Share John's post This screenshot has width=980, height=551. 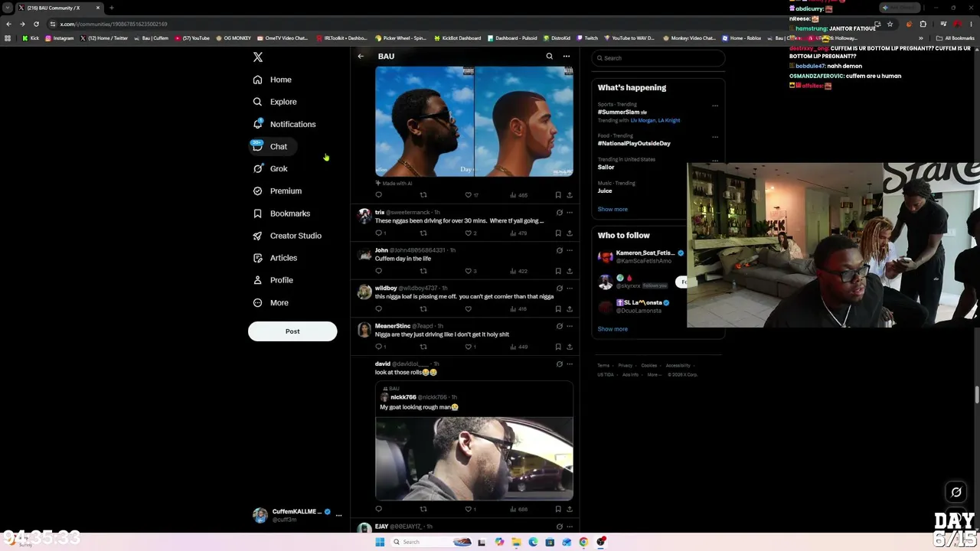pyautogui.click(x=569, y=271)
